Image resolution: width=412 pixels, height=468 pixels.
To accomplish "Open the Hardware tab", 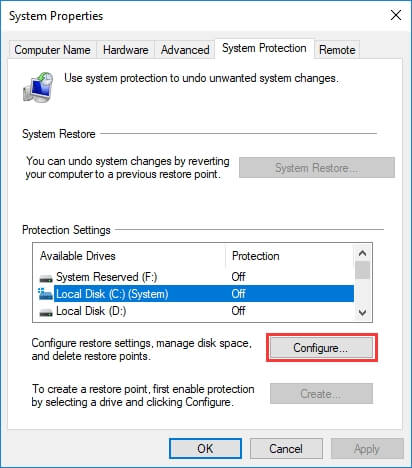I will (126, 50).
